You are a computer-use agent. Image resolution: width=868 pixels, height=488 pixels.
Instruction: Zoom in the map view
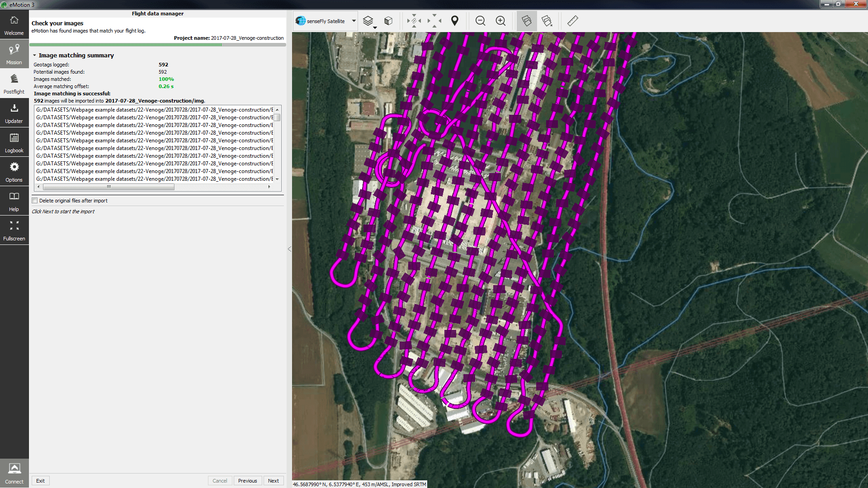tap(500, 21)
